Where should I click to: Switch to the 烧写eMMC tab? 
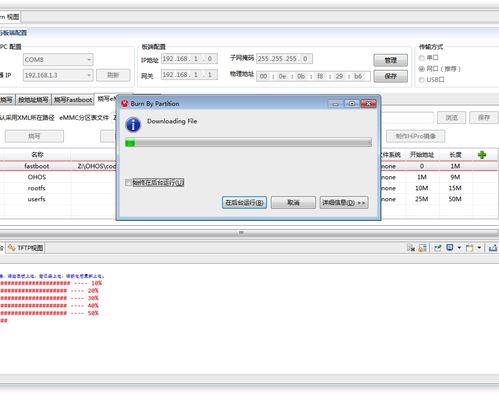pos(107,99)
